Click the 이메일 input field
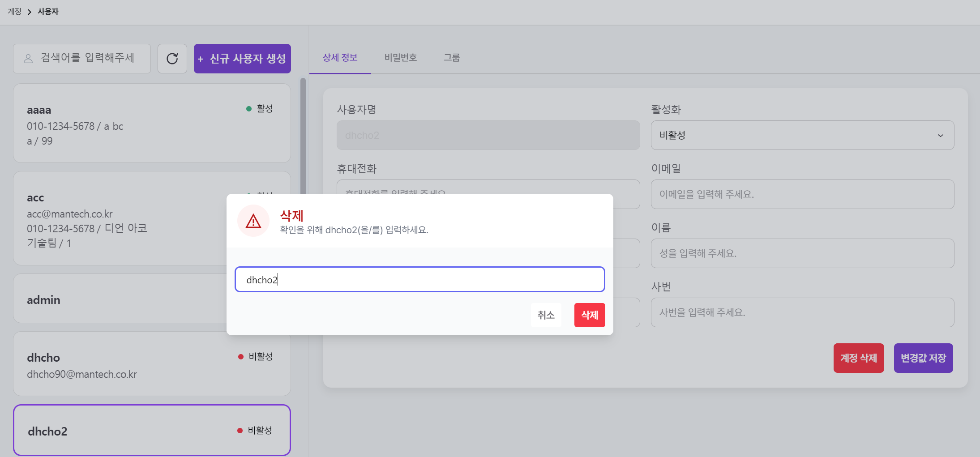980x457 pixels. 802,194
